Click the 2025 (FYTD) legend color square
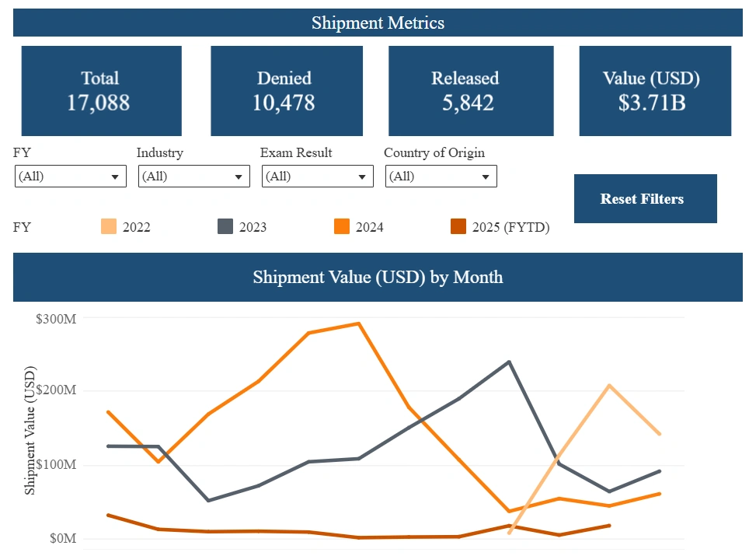The height and width of the screenshot is (556, 756). (x=460, y=226)
